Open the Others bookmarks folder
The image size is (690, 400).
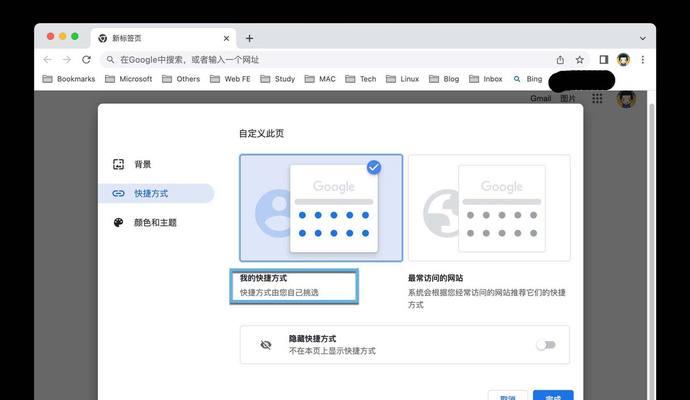[181, 79]
